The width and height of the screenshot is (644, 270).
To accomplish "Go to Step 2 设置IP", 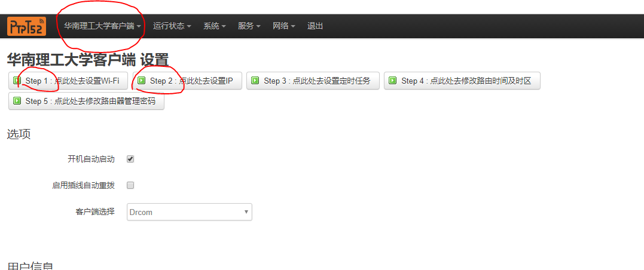I will [x=187, y=81].
